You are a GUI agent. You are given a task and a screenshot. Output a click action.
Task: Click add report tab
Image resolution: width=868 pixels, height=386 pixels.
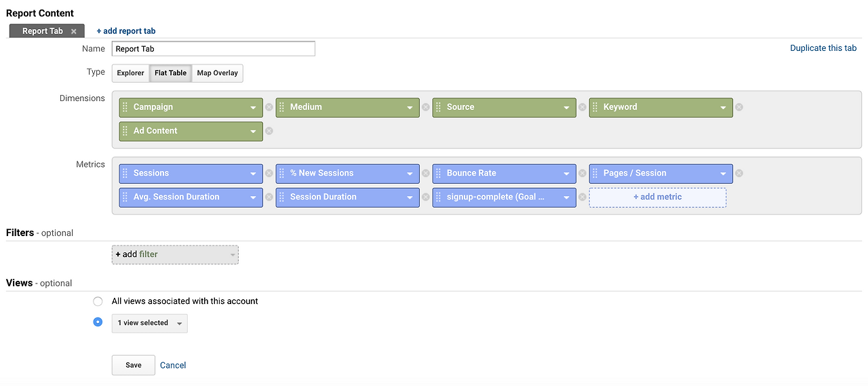(126, 31)
